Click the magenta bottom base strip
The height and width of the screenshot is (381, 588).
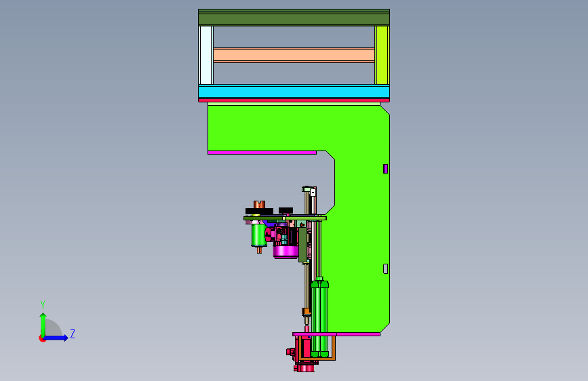click(336, 334)
